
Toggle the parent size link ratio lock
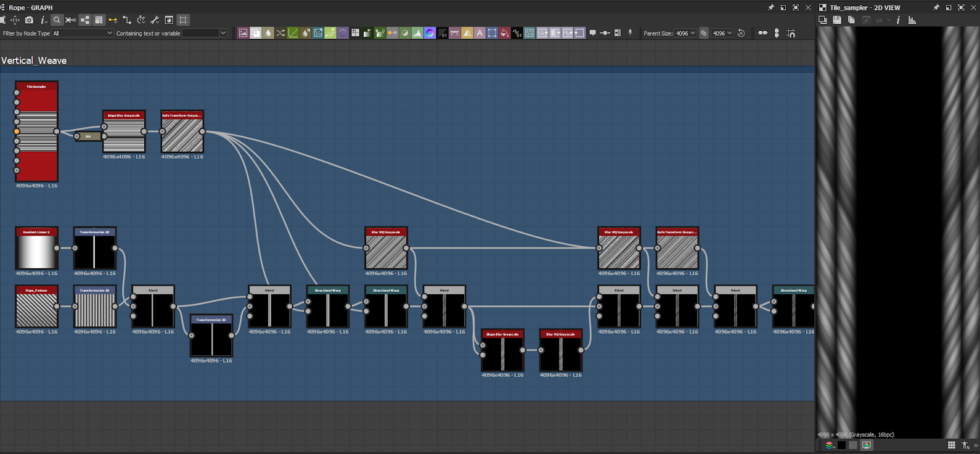pyautogui.click(x=704, y=33)
